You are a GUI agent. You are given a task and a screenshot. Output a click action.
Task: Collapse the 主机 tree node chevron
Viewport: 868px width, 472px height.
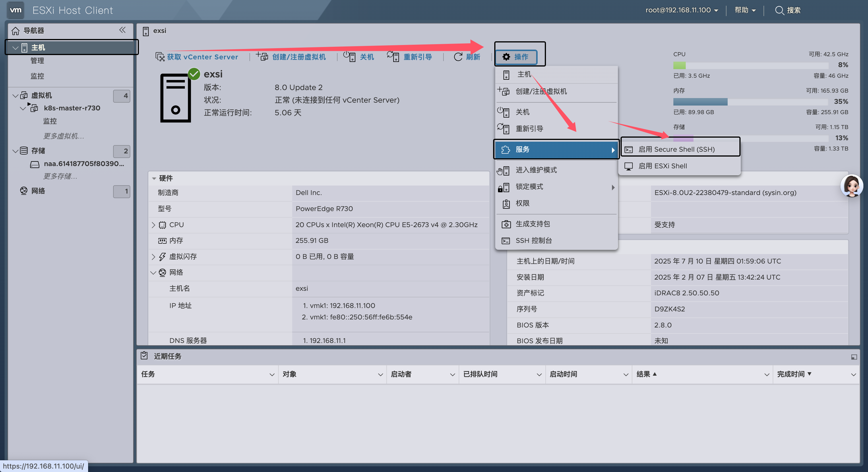tap(15, 48)
